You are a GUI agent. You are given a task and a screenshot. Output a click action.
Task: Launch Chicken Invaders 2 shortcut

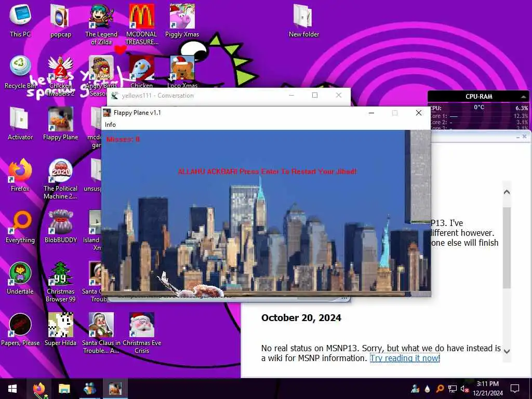[60, 76]
